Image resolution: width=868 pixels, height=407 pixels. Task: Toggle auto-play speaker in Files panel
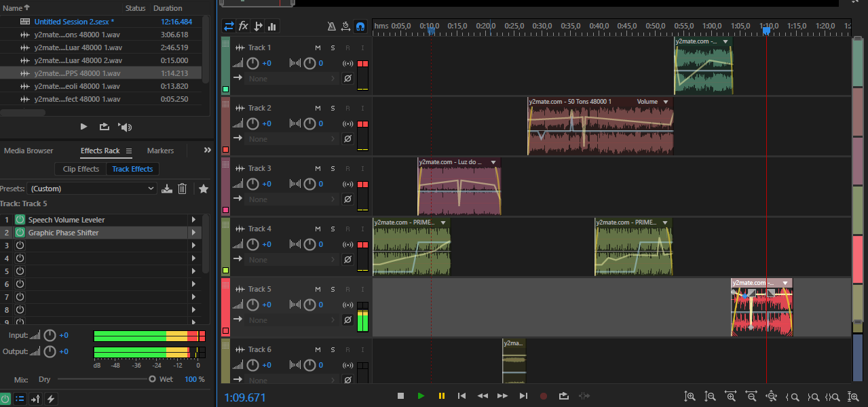[x=125, y=126]
